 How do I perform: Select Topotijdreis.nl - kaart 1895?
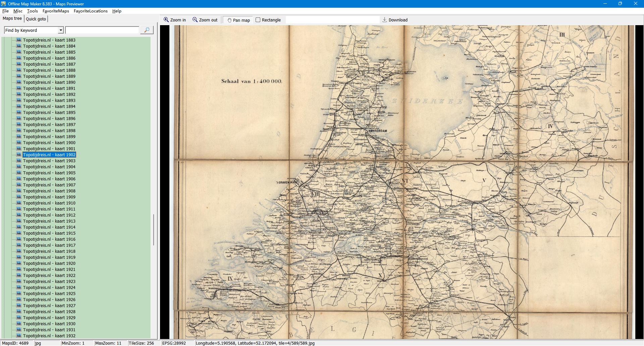pos(49,113)
